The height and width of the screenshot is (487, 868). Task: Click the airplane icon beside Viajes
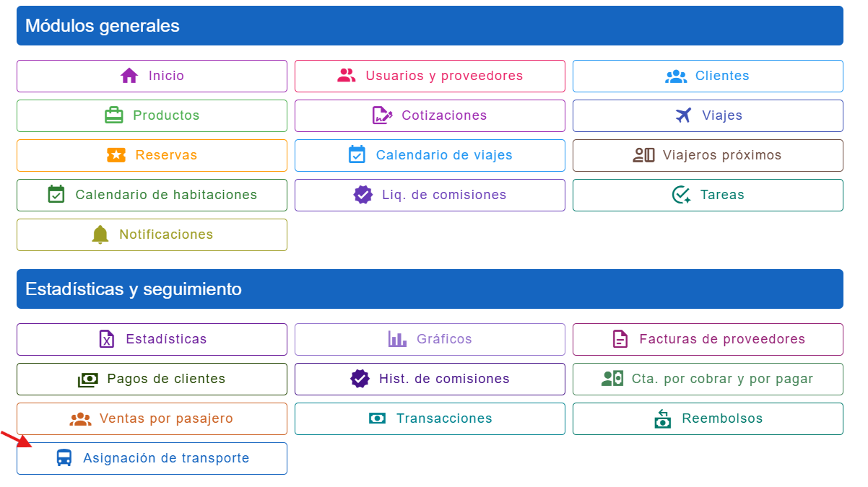tap(683, 115)
